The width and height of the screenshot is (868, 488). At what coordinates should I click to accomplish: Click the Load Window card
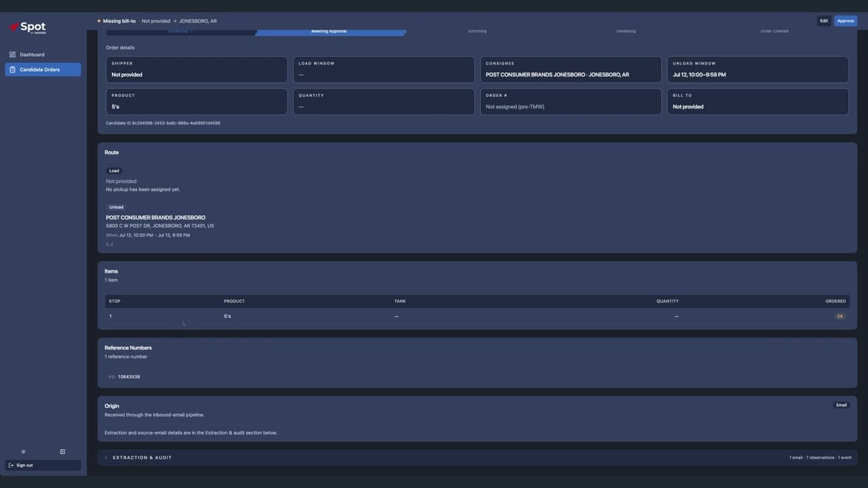click(x=384, y=69)
